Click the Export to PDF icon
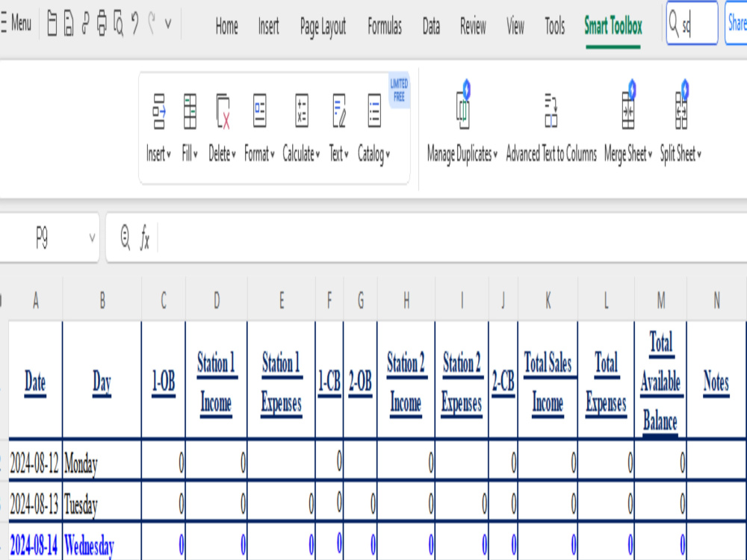Screen dimensions: 747x560 85,23
